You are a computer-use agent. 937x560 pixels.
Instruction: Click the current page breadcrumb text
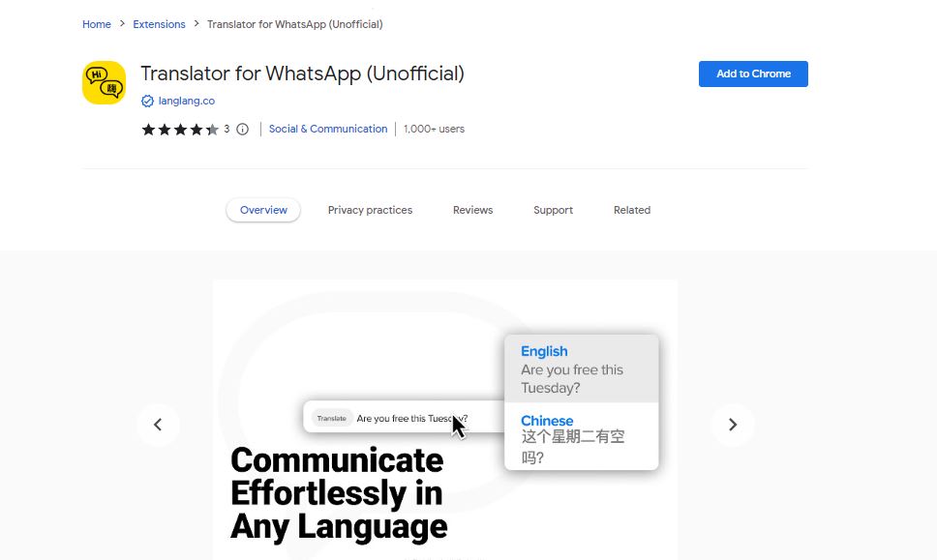coord(295,24)
